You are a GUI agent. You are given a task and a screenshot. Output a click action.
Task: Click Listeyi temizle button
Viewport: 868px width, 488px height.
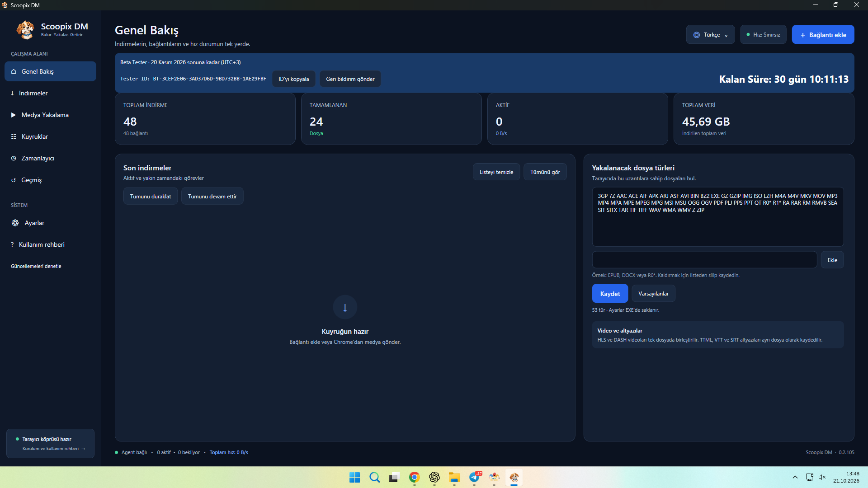point(496,172)
